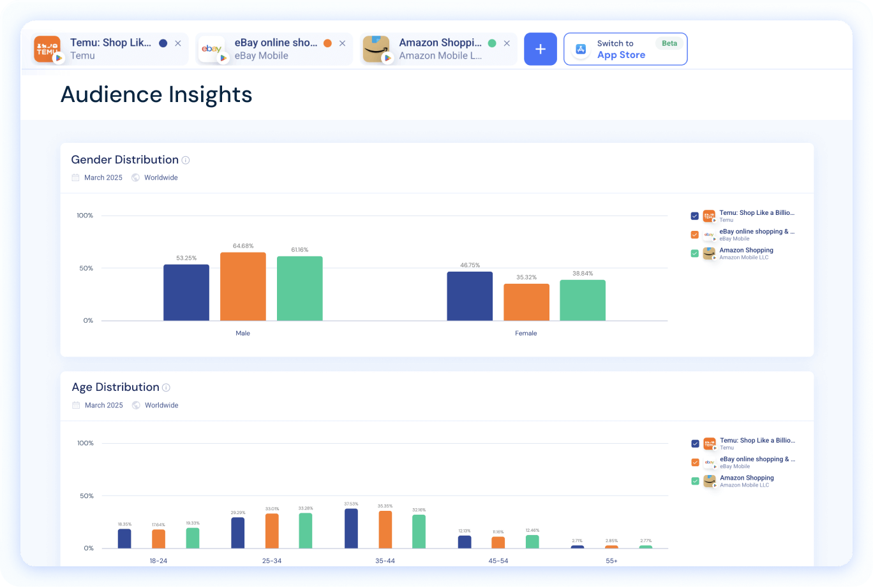The height and width of the screenshot is (588, 873).
Task: Open the info tooltip beside Age Distribution
Action: tap(167, 387)
